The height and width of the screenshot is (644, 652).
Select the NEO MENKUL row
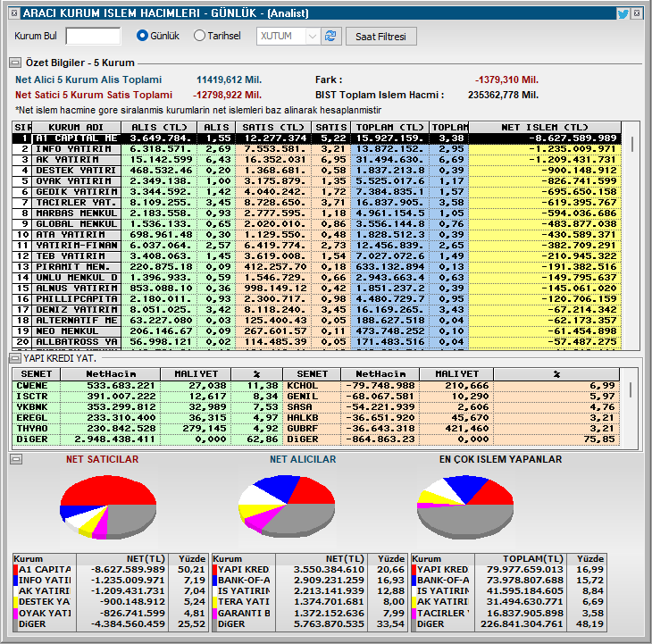[317, 331]
